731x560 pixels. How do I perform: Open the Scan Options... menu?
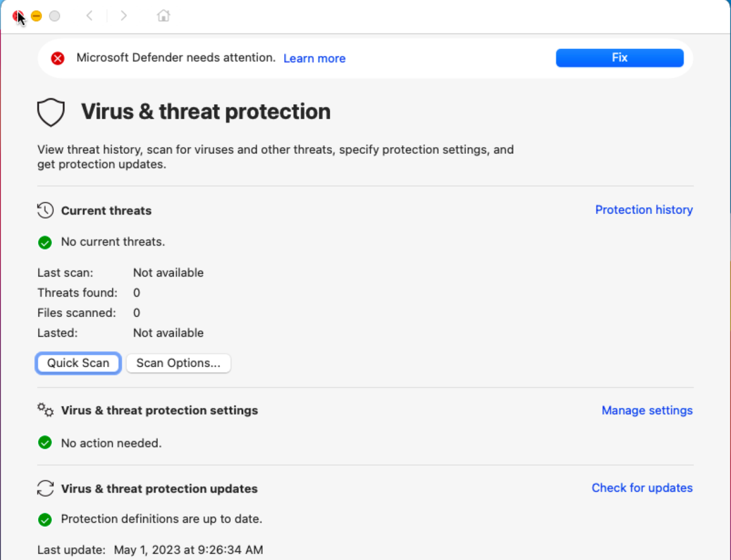[x=178, y=363]
